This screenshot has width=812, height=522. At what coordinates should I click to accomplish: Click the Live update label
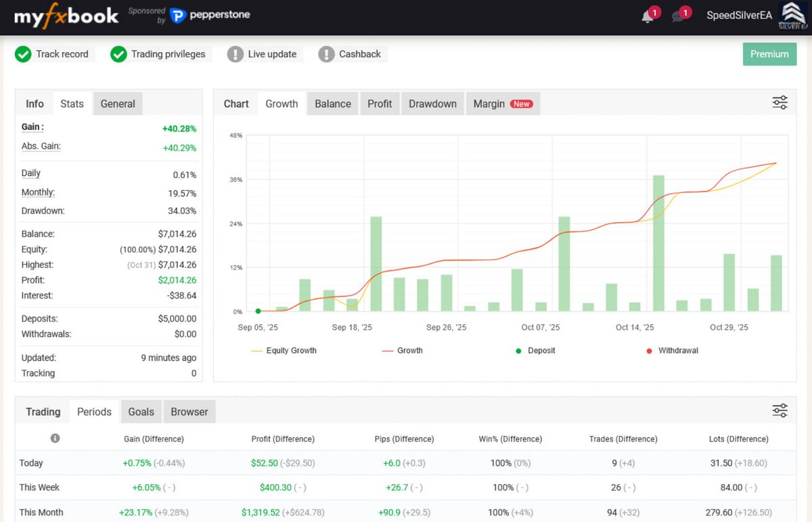(x=272, y=54)
